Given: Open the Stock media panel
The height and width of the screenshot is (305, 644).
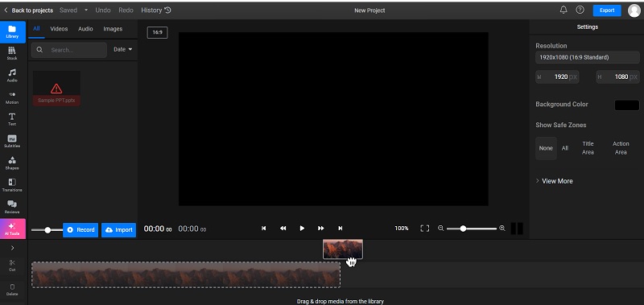Looking at the screenshot, I should (x=12, y=53).
